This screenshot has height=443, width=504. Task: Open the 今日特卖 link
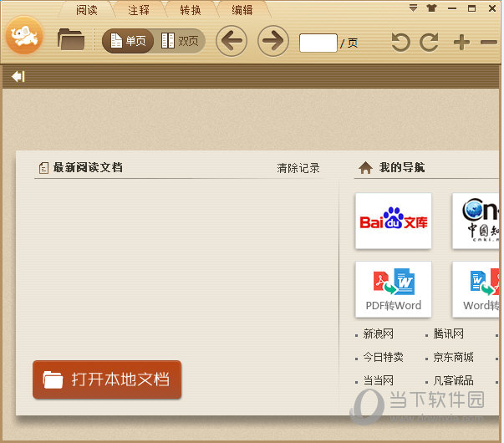pyautogui.click(x=383, y=357)
